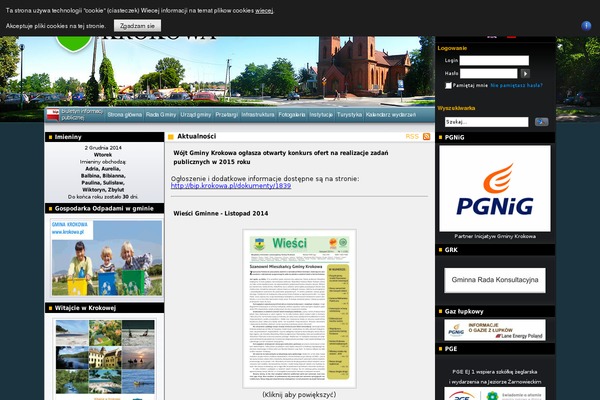Focus the Login input field
Screen dimensions: 600x400
(x=494, y=60)
